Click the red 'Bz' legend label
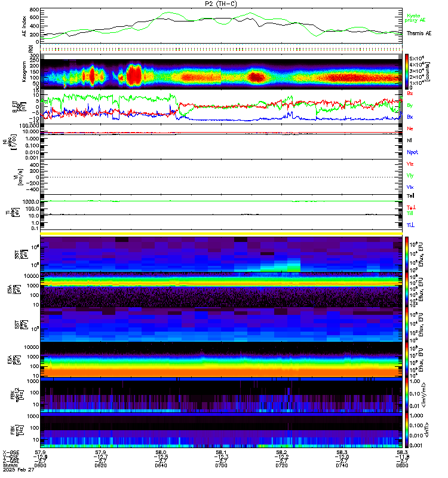This screenshot has width=448, height=478. 410,93
